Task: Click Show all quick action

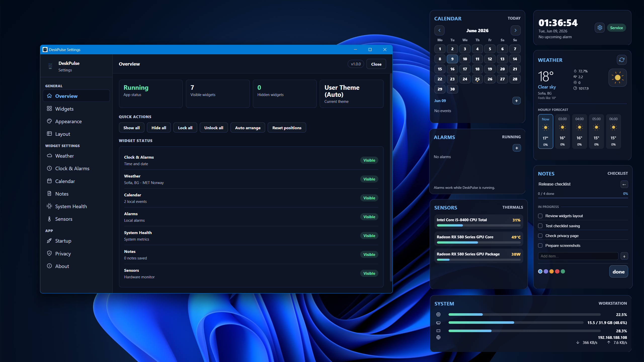Action: point(131,127)
